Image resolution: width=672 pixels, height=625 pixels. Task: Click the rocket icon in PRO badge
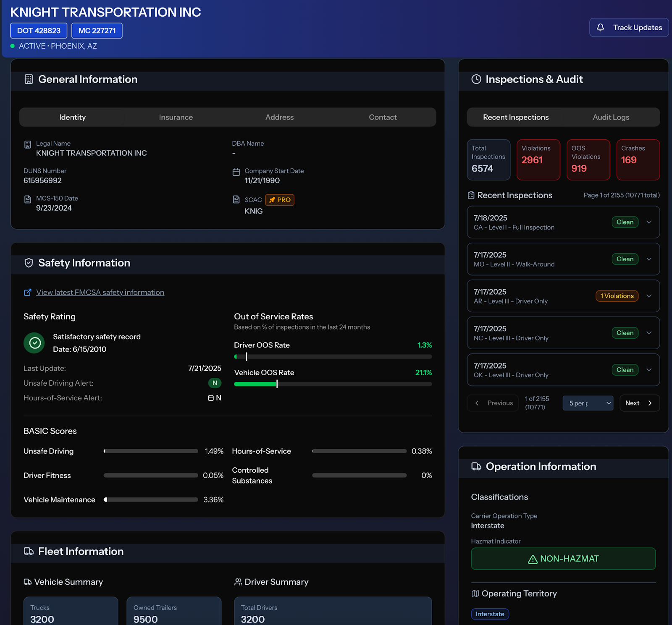point(272,200)
